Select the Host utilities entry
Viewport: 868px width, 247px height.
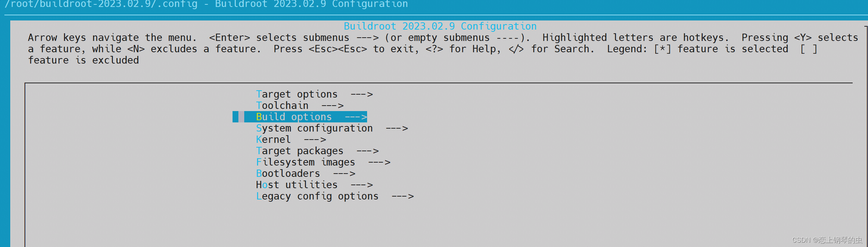296,185
